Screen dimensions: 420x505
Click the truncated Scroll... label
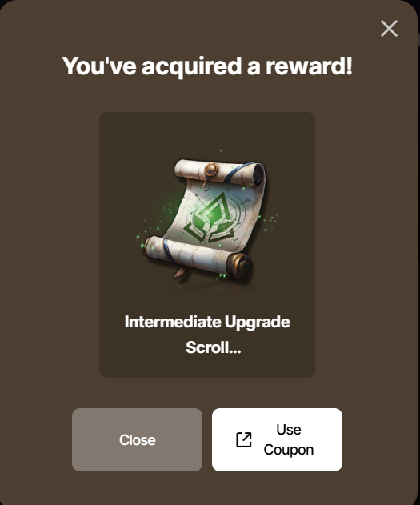(x=214, y=347)
